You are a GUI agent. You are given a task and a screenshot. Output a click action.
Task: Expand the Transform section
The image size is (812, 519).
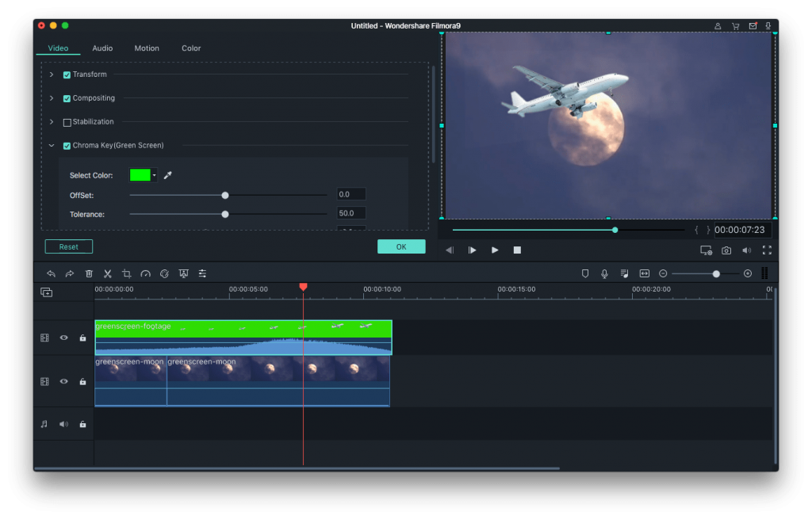tap(52, 74)
